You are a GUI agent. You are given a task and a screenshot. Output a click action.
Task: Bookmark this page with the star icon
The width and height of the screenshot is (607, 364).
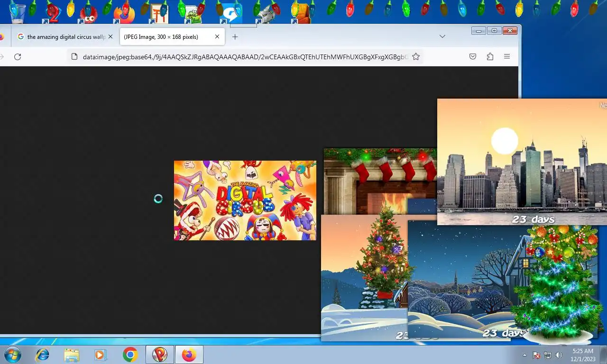tap(416, 57)
